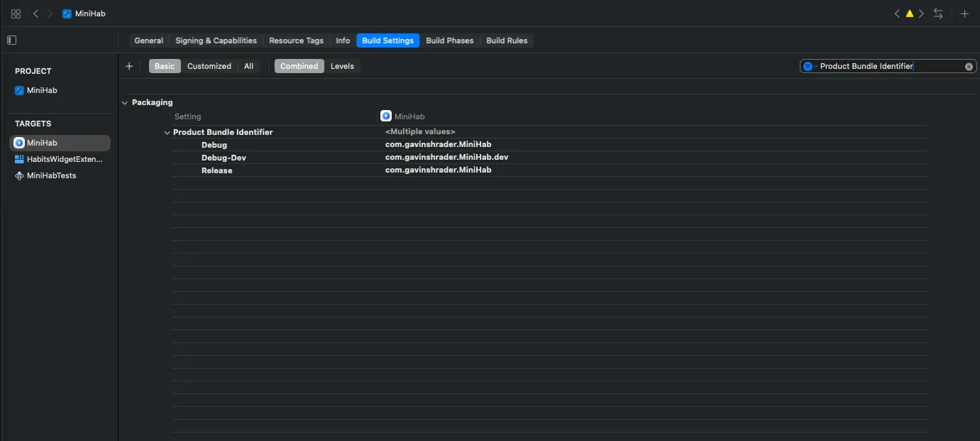This screenshot has width=980, height=441.
Task: Open the project navigator grid icon
Action: click(15, 13)
